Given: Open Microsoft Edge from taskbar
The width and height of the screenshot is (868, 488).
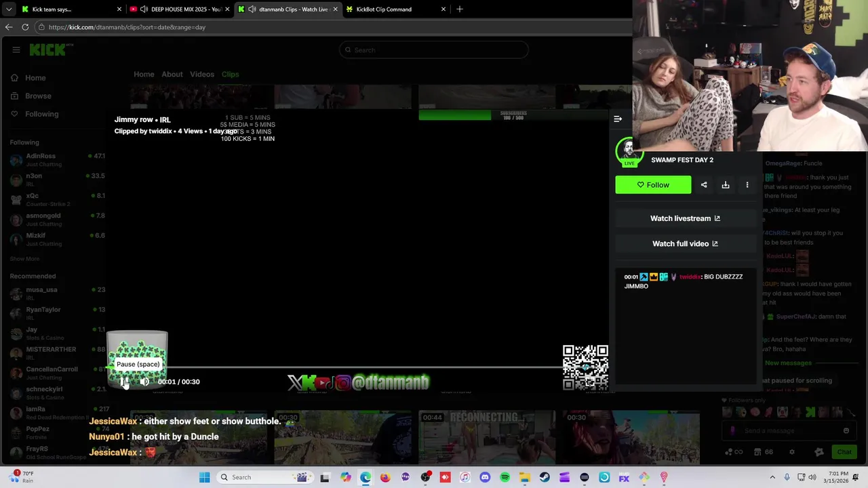Looking at the screenshot, I should click(x=366, y=477).
